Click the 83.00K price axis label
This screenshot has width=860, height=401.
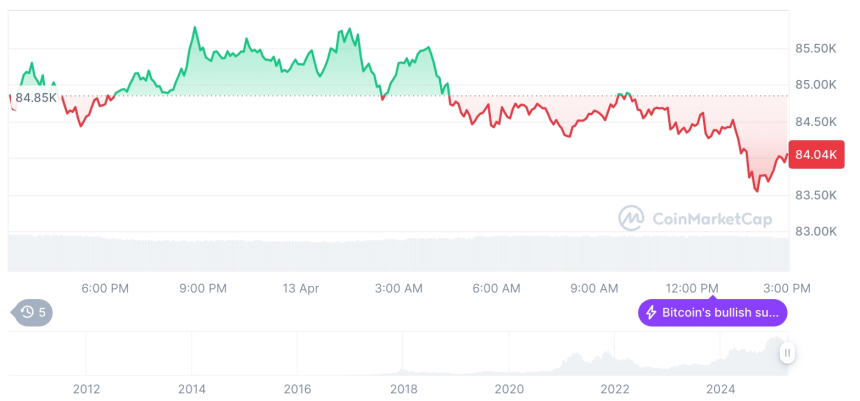pos(815,231)
